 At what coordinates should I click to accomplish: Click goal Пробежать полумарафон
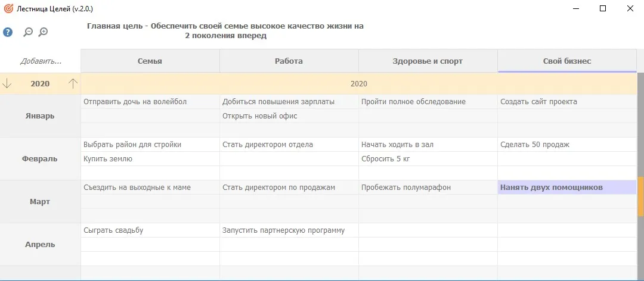(405, 188)
